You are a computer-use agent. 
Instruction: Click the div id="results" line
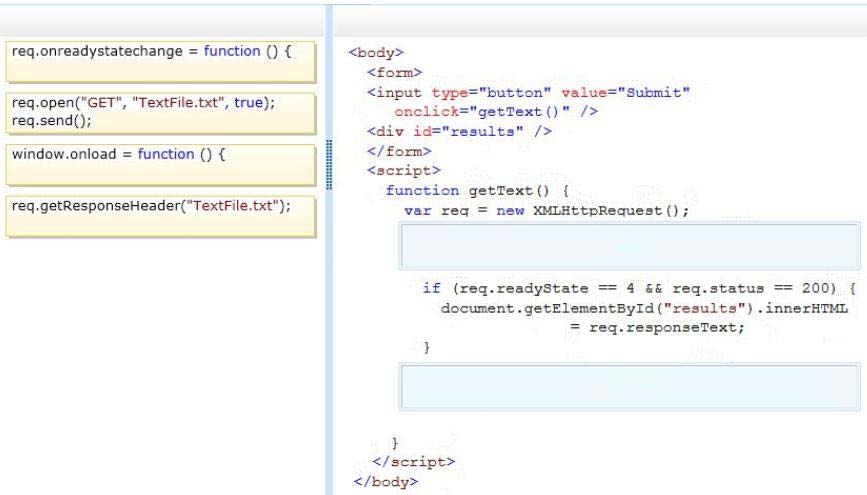coord(459,132)
